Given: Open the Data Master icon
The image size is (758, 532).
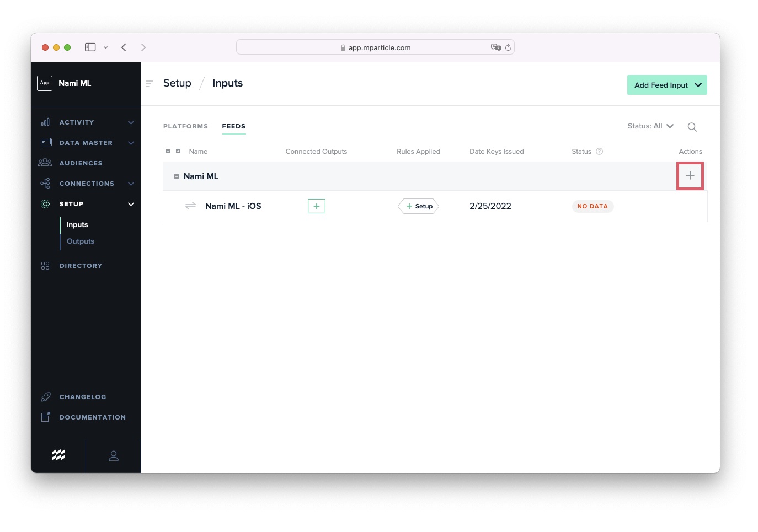Looking at the screenshot, I should pyautogui.click(x=46, y=143).
